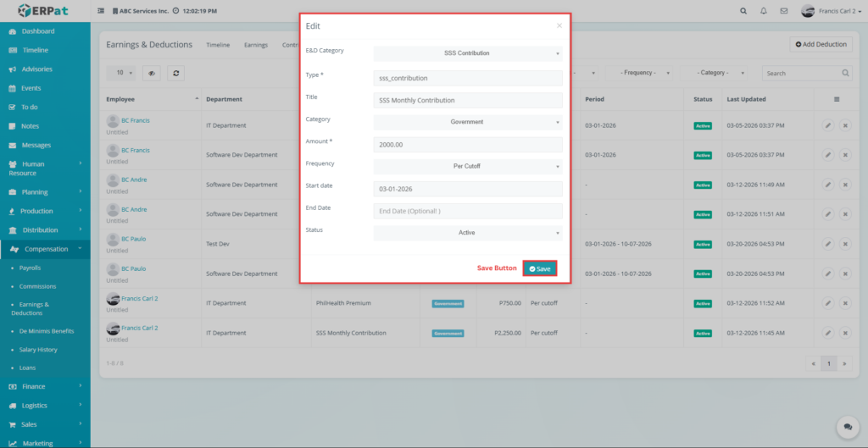Click the Add Deduction button
The width and height of the screenshot is (868, 448).
tap(821, 44)
